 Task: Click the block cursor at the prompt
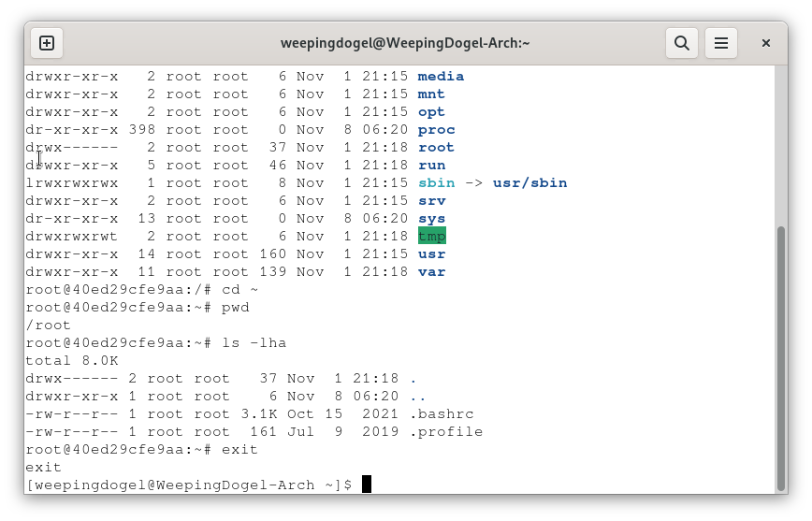tap(367, 485)
